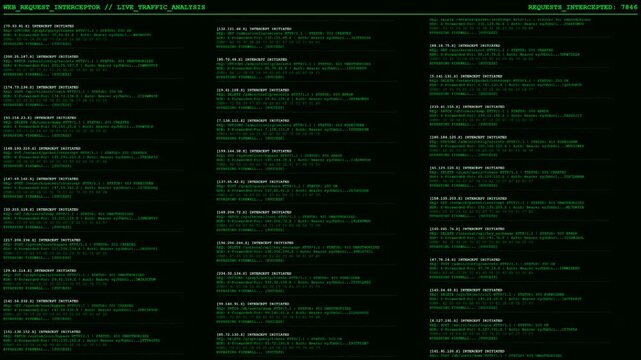Click the REQUESTS_INTERCEPTED: 7846 counter

(582, 7)
